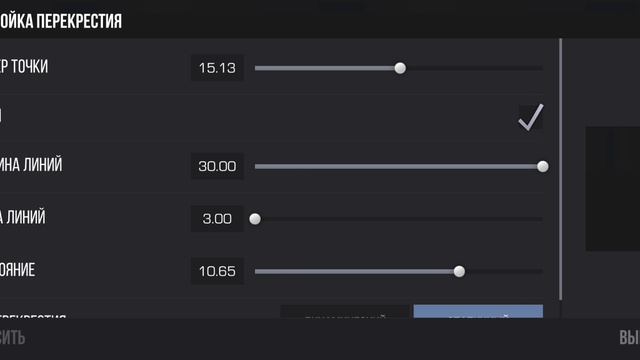Click the empty track right of dot size handle
640x360 pixels.
(x=474, y=68)
